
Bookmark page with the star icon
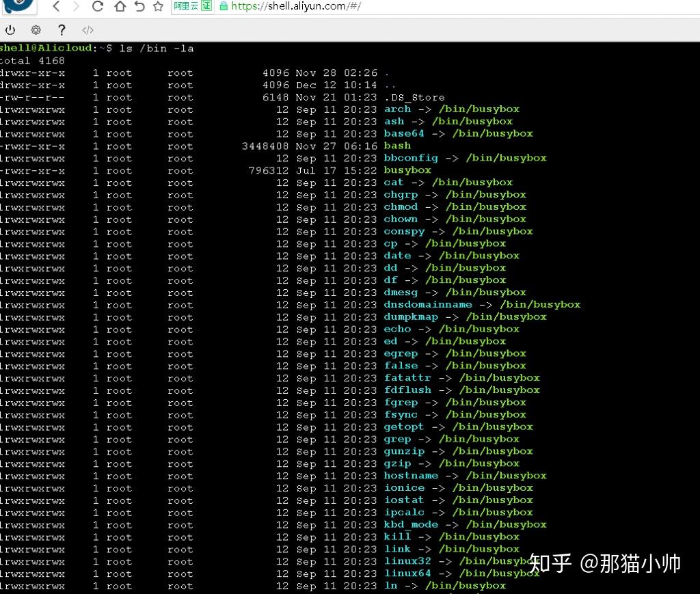[x=158, y=5]
